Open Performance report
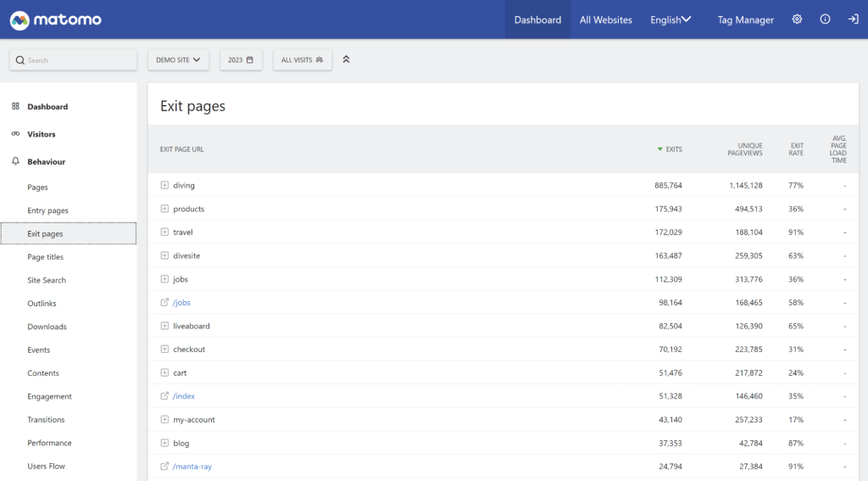The height and width of the screenshot is (481, 868). pos(49,444)
